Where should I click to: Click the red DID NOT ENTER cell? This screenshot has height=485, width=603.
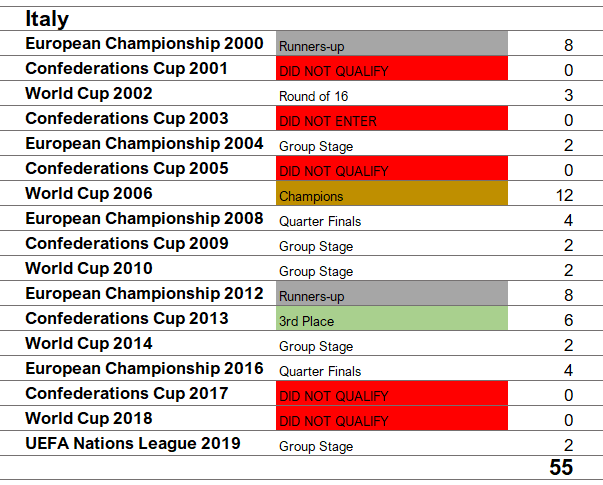[x=392, y=118]
